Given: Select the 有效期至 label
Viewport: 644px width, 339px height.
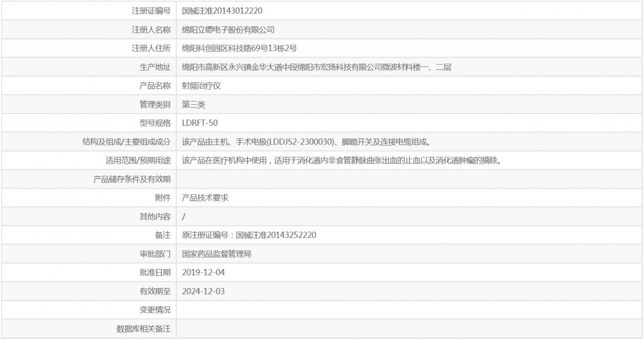Looking at the screenshot, I should (x=155, y=291).
